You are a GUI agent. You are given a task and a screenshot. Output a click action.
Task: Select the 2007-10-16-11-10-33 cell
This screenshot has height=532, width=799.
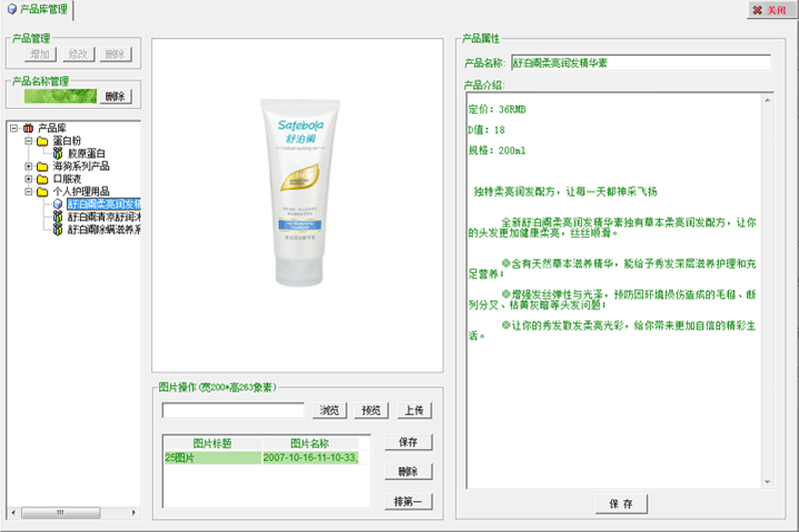click(311, 458)
